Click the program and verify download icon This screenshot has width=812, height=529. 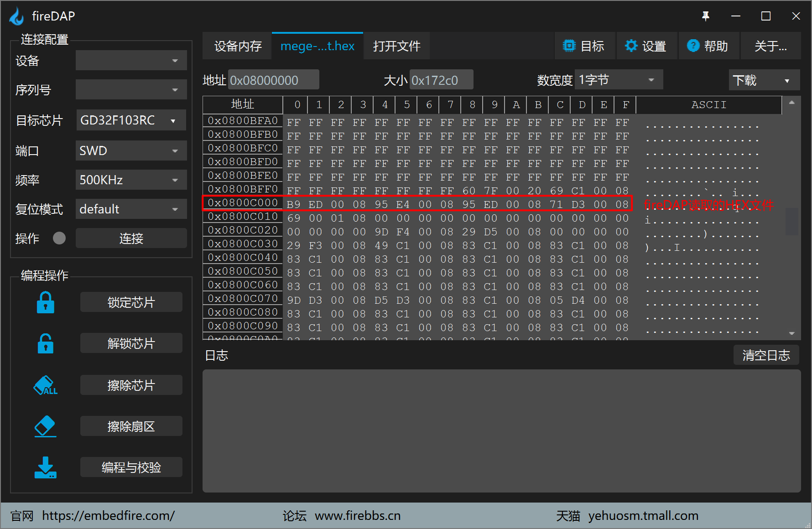(46, 467)
